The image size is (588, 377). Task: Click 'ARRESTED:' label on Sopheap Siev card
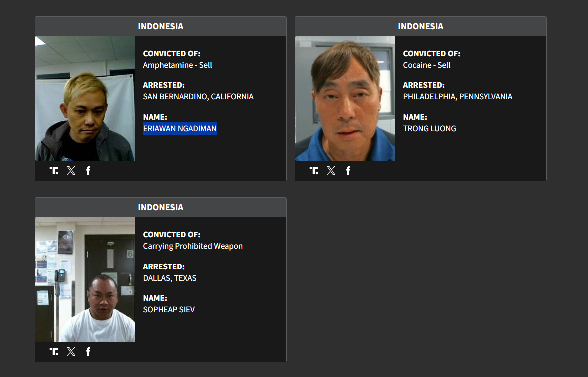[164, 267]
